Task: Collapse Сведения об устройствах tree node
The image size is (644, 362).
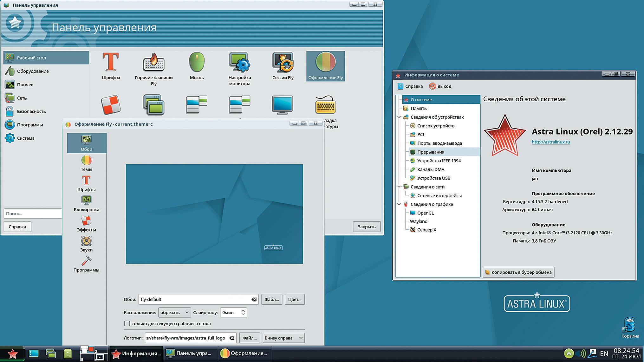Action: click(x=399, y=117)
